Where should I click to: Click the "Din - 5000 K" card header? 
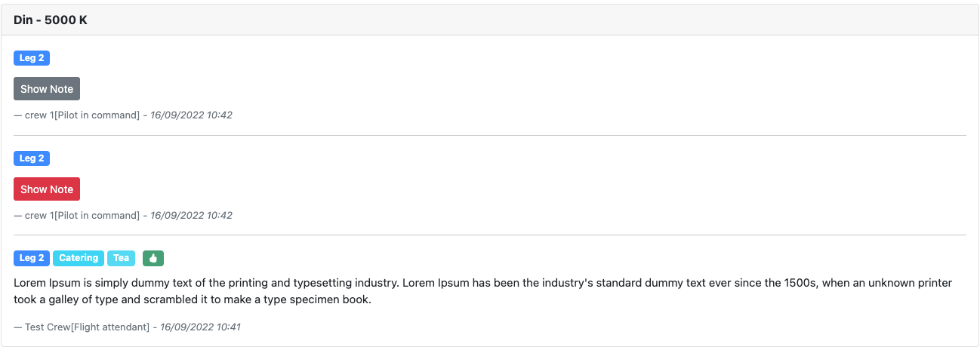point(51,20)
